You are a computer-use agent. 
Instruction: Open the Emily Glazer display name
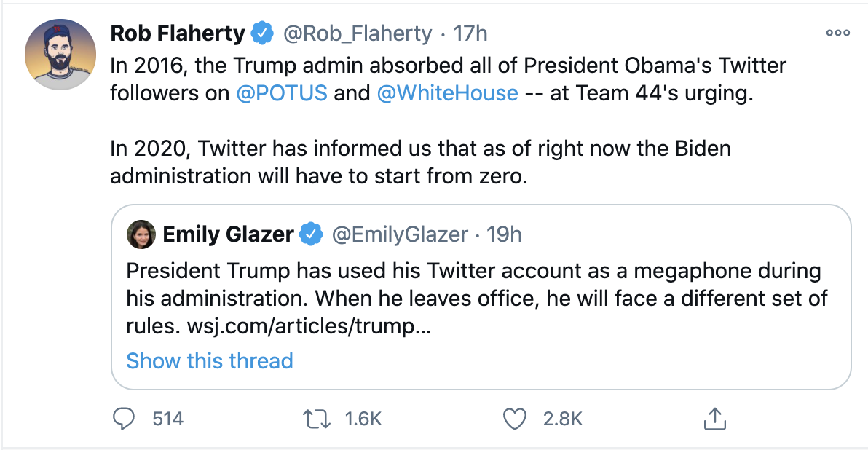click(x=228, y=234)
